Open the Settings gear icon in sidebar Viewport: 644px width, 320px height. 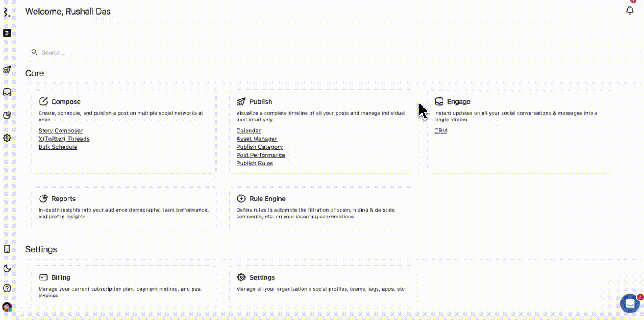pos(7,138)
